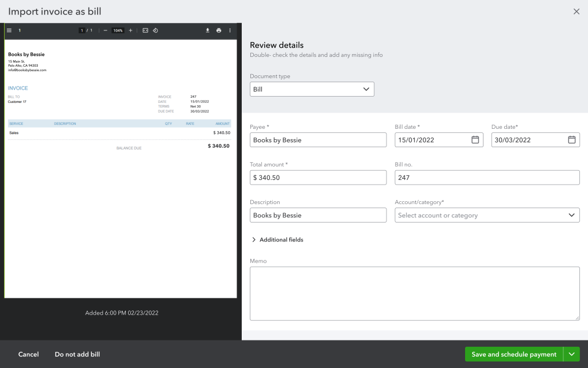
Task: Click the fit to page icon
Action: tap(145, 30)
